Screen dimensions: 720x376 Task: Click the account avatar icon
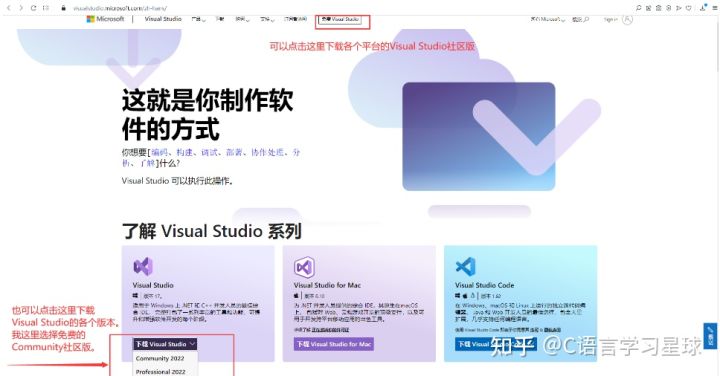point(627,19)
